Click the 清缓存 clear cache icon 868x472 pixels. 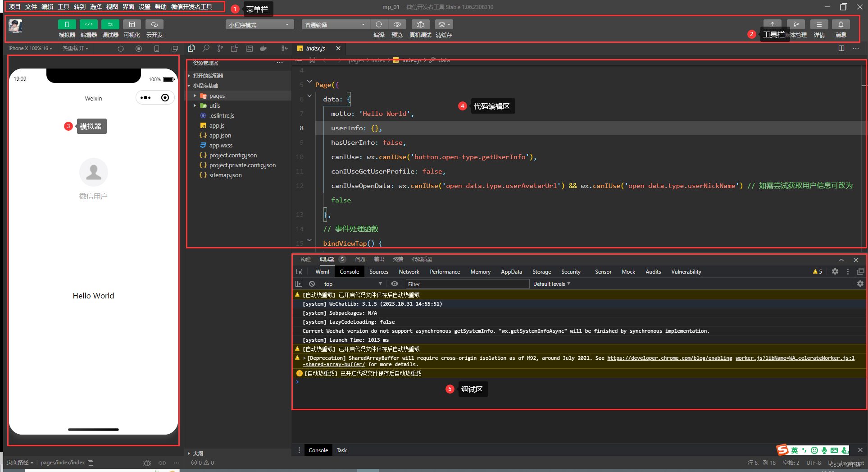pos(444,24)
